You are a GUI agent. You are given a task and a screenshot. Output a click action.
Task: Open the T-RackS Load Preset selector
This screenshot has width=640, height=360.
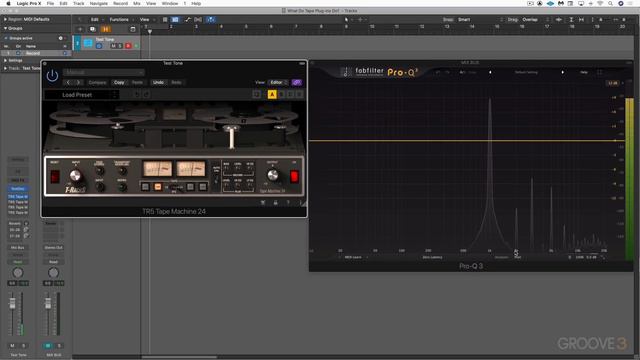[x=81, y=95]
